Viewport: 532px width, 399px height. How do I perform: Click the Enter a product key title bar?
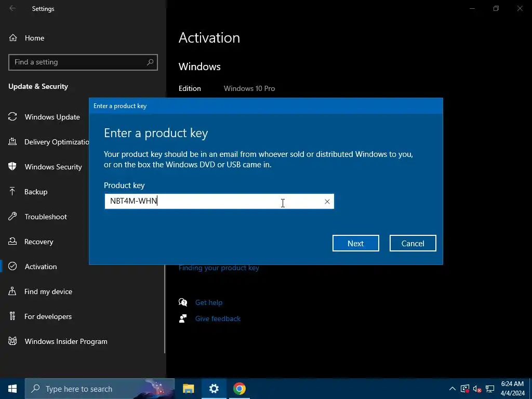click(265, 106)
